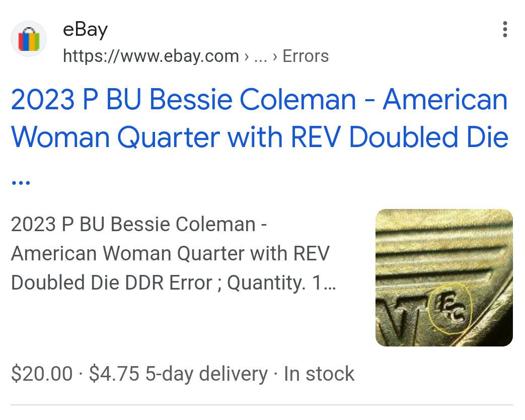Click the coin thumbnail image
The width and height of the screenshot is (525, 420).
coord(444,277)
